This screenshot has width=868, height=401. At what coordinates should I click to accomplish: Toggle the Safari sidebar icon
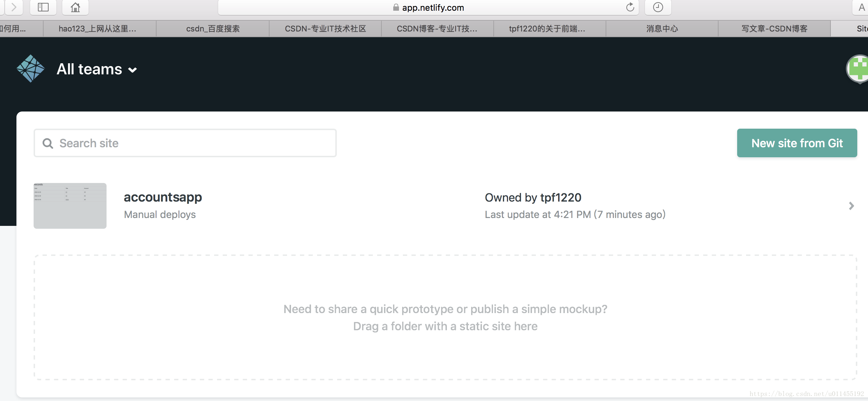click(43, 7)
